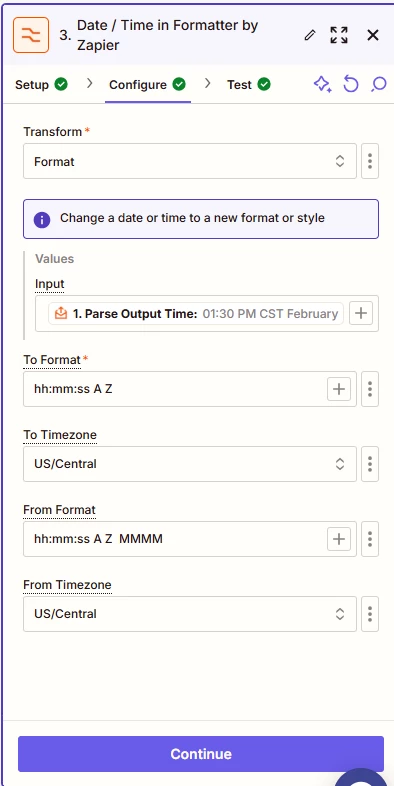This screenshot has width=394, height=786.
Task: Click the chevron between Setup and Configure
Action: [90, 83]
